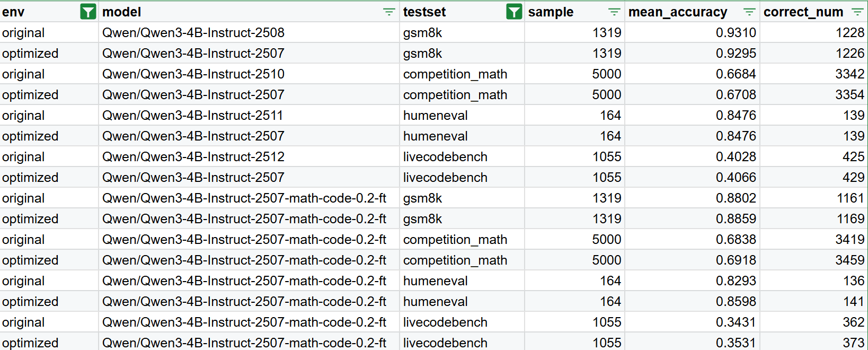Select the model header cell
The width and height of the screenshot is (868, 350).
(x=249, y=12)
